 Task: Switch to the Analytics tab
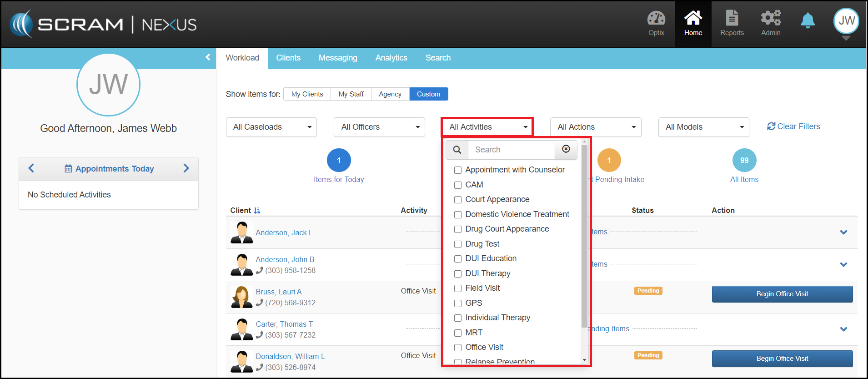pyautogui.click(x=391, y=58)
